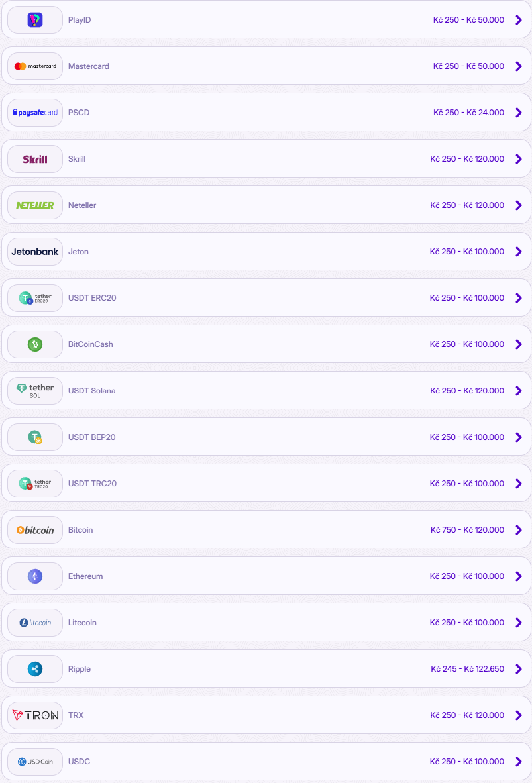
Task: Select the PSCD payment row
Action: point(266,113)
